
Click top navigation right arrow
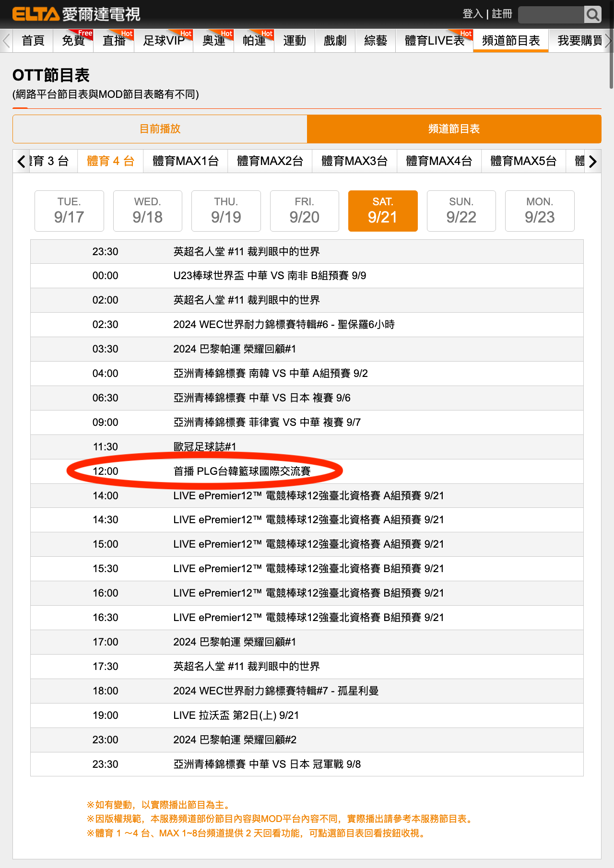(x=608, y=41)
